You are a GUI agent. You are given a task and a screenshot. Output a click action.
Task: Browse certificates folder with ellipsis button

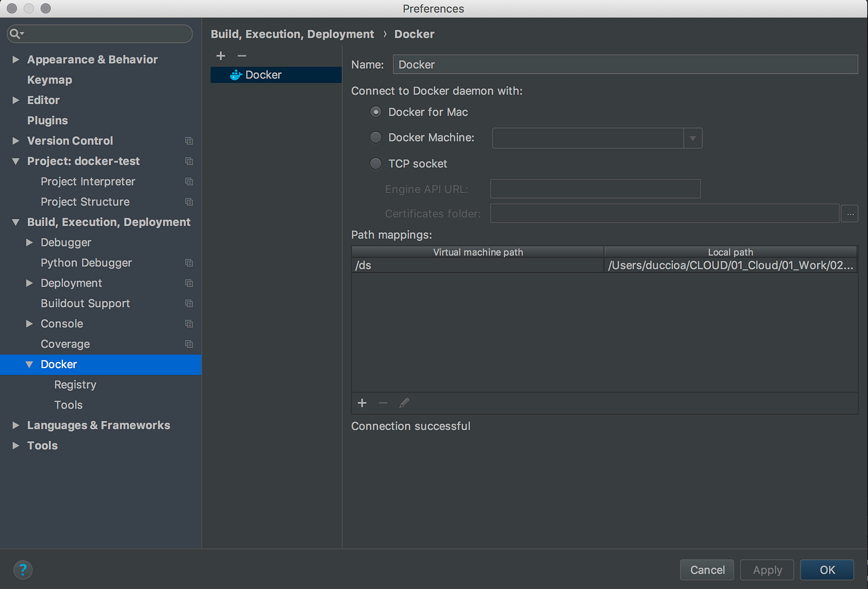pyautogui.click(x=850, y=214)
